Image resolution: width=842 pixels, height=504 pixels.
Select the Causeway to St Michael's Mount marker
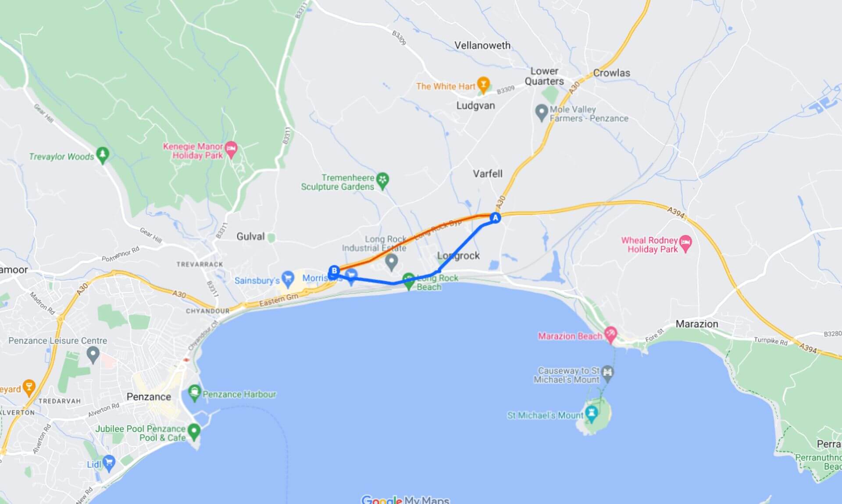click(607, 373)
